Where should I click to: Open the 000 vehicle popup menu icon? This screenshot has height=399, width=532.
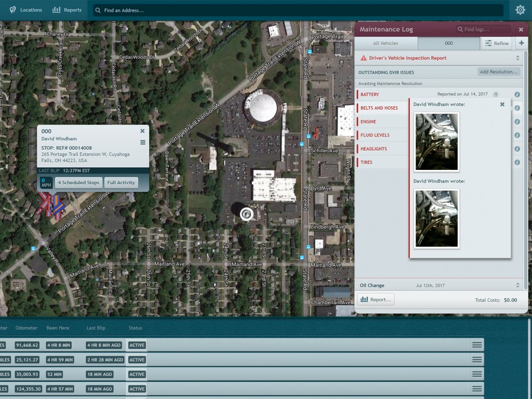[143, 142]
